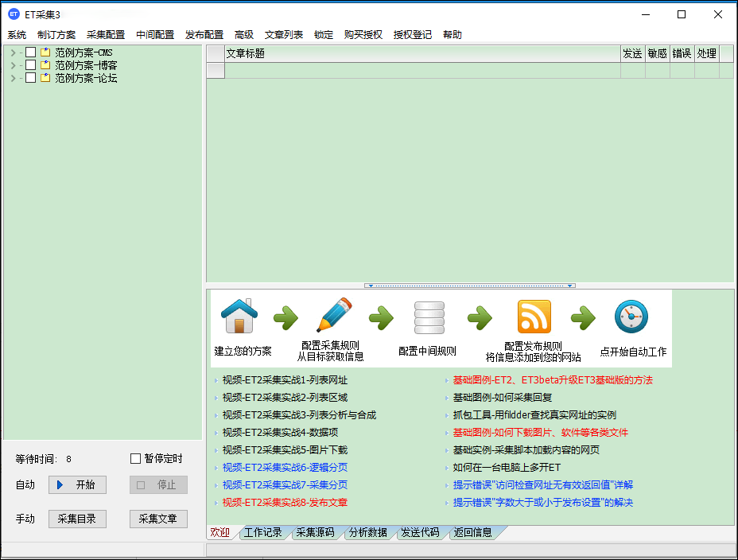Expand the 范例方案-博客 tree node
This screenshot has width=738, height=560.
14,65
